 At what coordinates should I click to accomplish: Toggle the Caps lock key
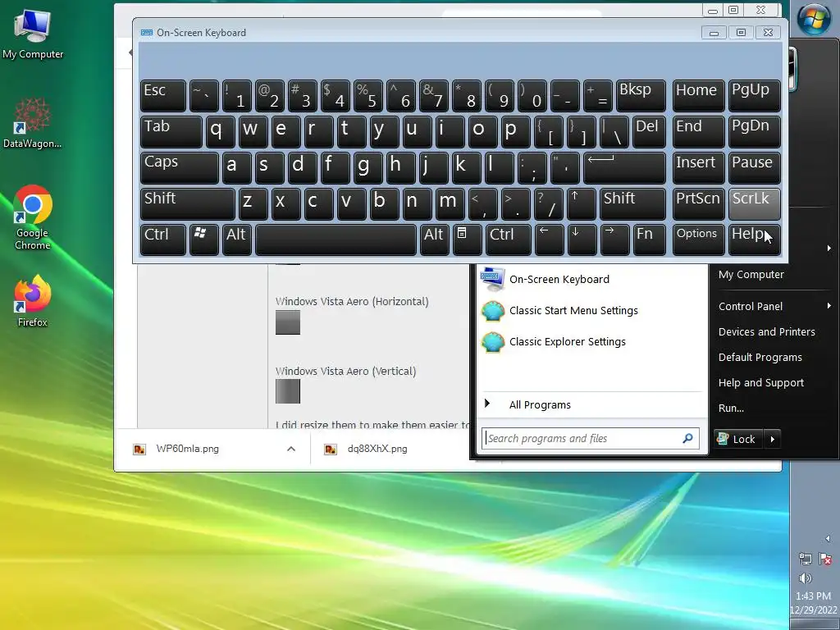[x=180, y=167]
